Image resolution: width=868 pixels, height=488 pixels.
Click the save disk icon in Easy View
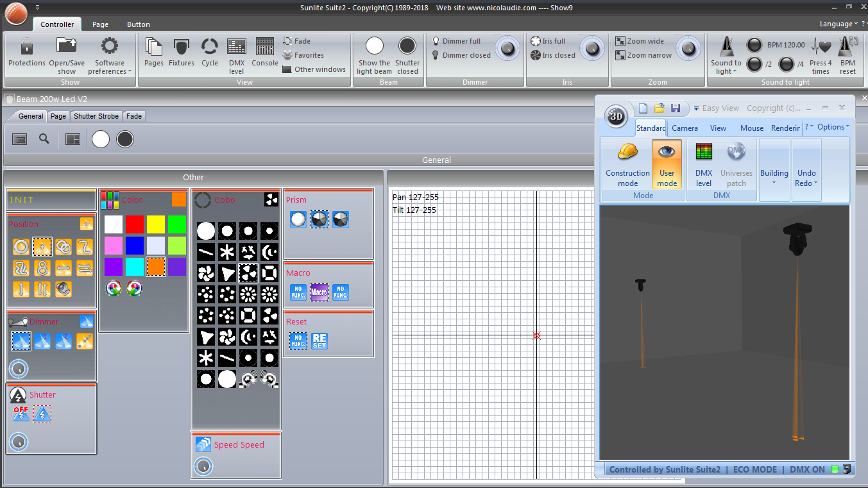point(676,108)
